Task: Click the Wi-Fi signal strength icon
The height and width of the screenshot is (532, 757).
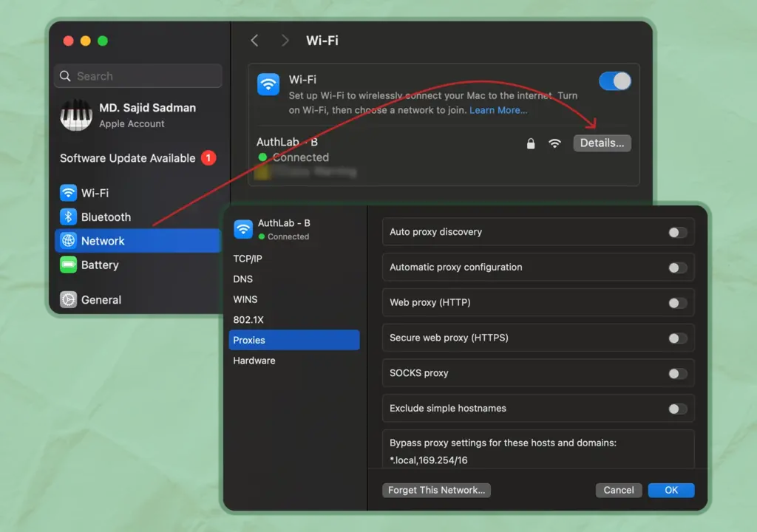Action: [x=554, y=143]
